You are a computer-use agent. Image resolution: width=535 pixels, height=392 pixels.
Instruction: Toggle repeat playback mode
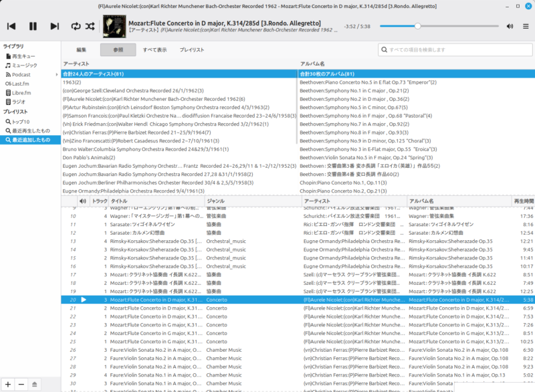pyautogui.click(x=76, y=26)
